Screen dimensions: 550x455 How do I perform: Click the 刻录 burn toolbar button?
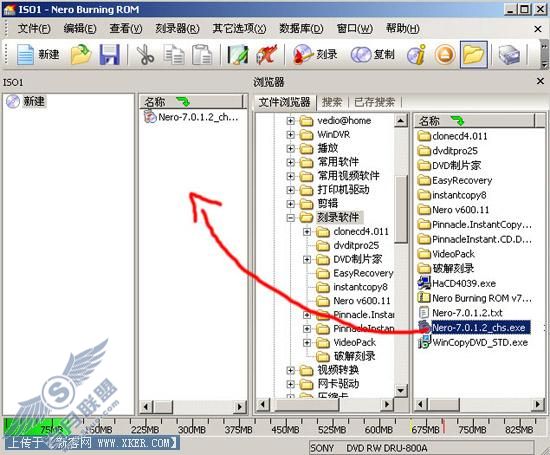(x=315, y=55)
